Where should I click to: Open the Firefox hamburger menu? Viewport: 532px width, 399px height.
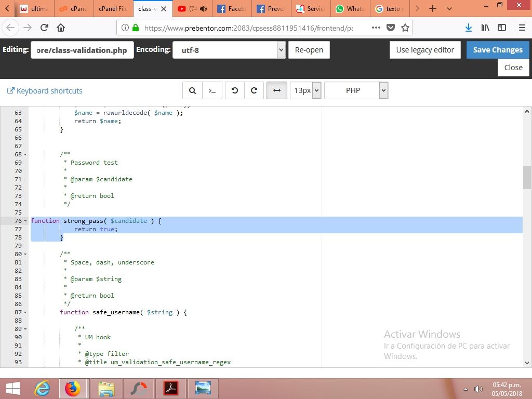pyautogui.click(x=522, y=28)
